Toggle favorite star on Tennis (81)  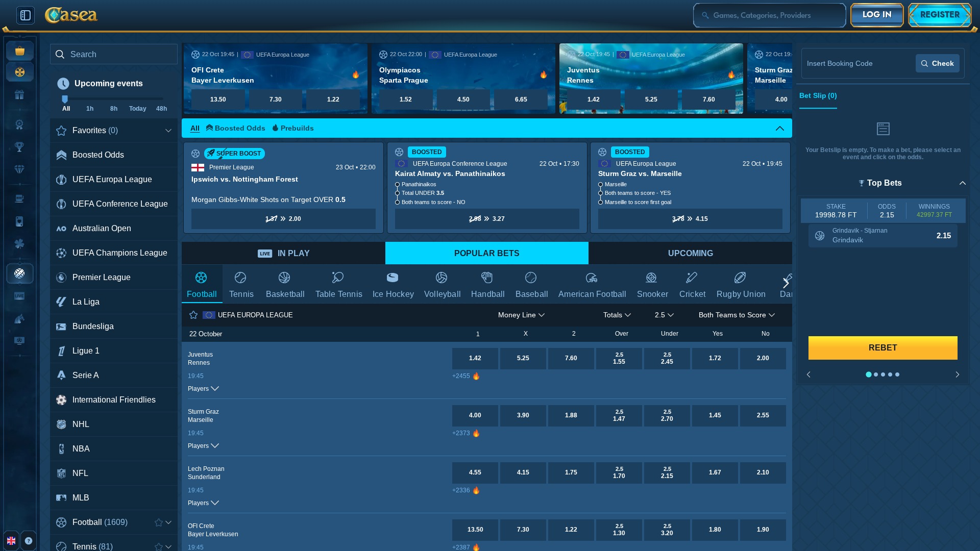159,547
